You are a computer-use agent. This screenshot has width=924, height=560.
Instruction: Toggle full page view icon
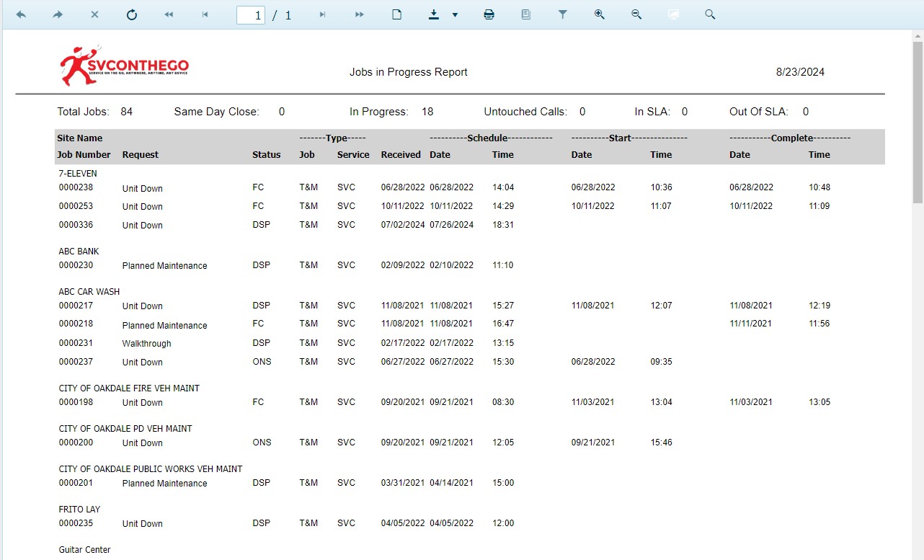click(x=673, y=14)
